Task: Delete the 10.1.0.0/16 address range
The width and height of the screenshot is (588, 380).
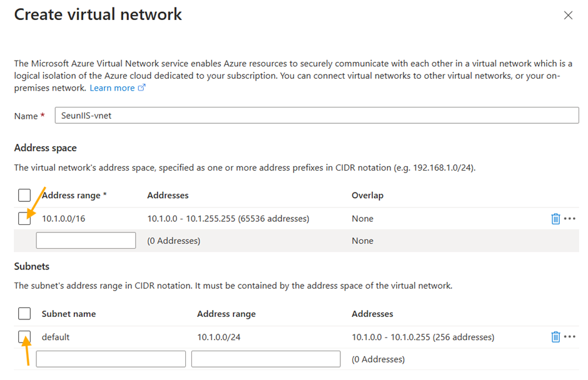Action: pos(555,219)
